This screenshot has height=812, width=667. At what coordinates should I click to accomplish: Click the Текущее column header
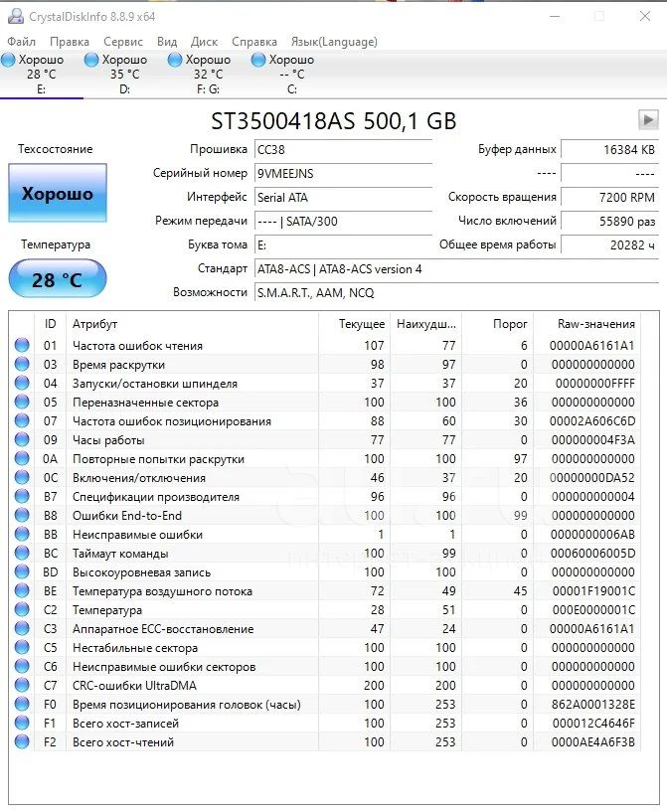355,324
